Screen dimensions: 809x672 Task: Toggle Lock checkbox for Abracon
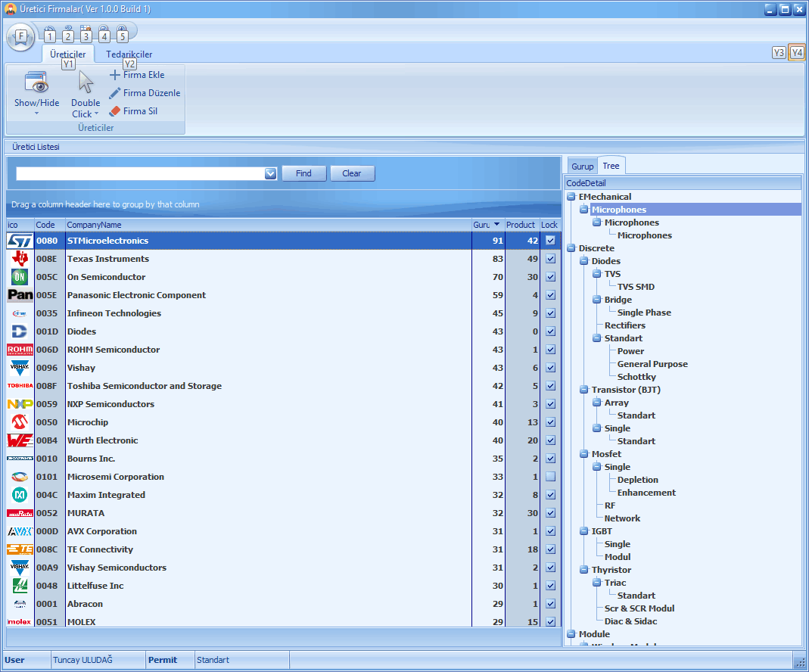click(x=550, y=604)
